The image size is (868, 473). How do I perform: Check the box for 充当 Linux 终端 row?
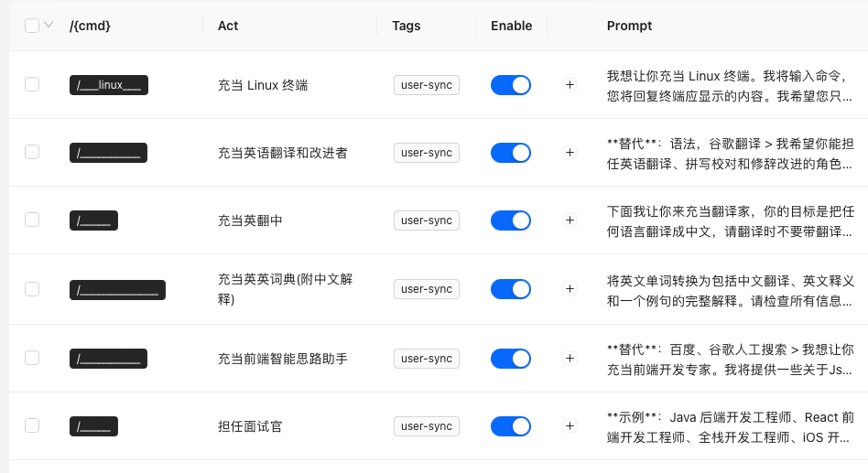[32, 84]
